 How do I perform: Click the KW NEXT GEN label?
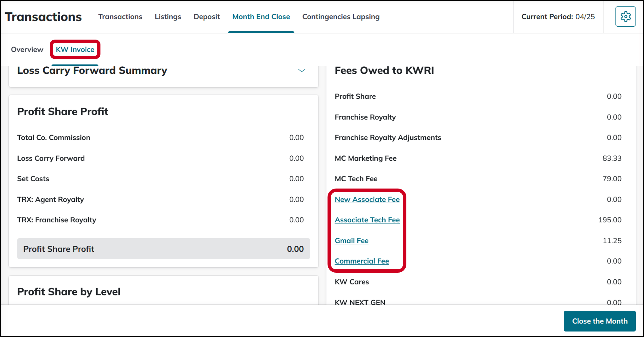coord(360,302)
